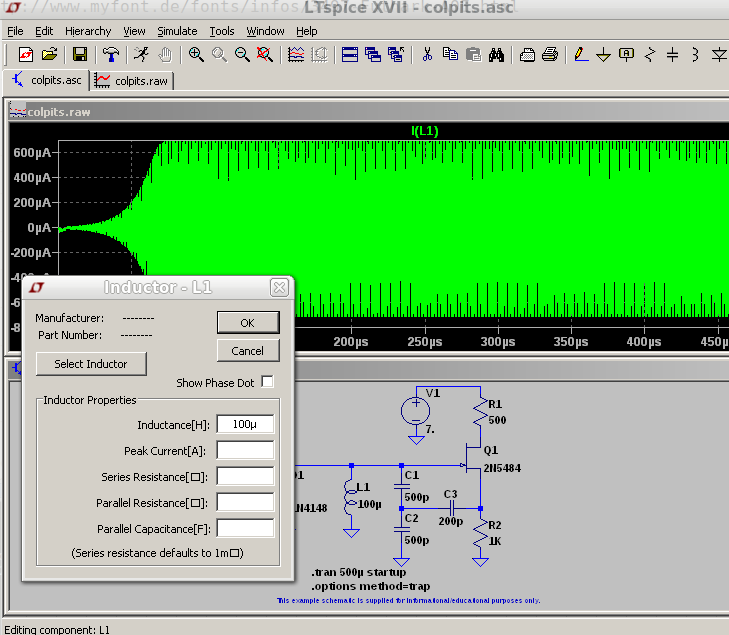Screen dimensions: 729x635
Task: Click OK in the Inductor dialog
Action: (248, 323)
